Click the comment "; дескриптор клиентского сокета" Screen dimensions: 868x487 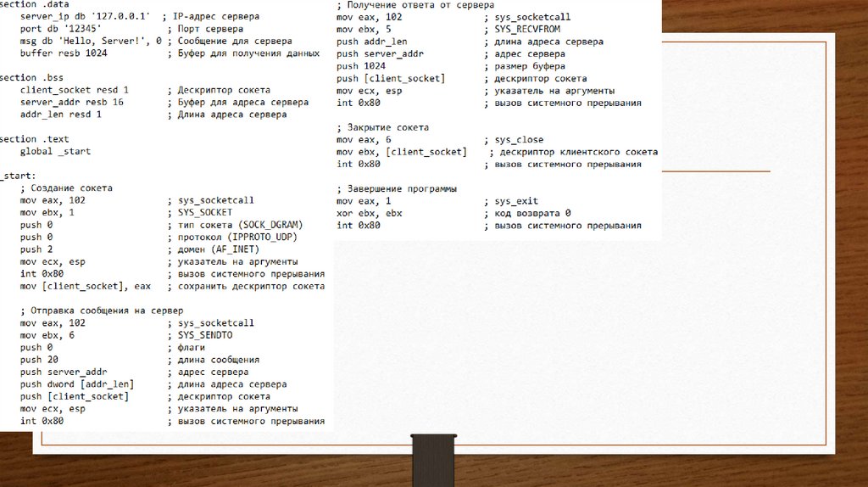click(574, 152)
